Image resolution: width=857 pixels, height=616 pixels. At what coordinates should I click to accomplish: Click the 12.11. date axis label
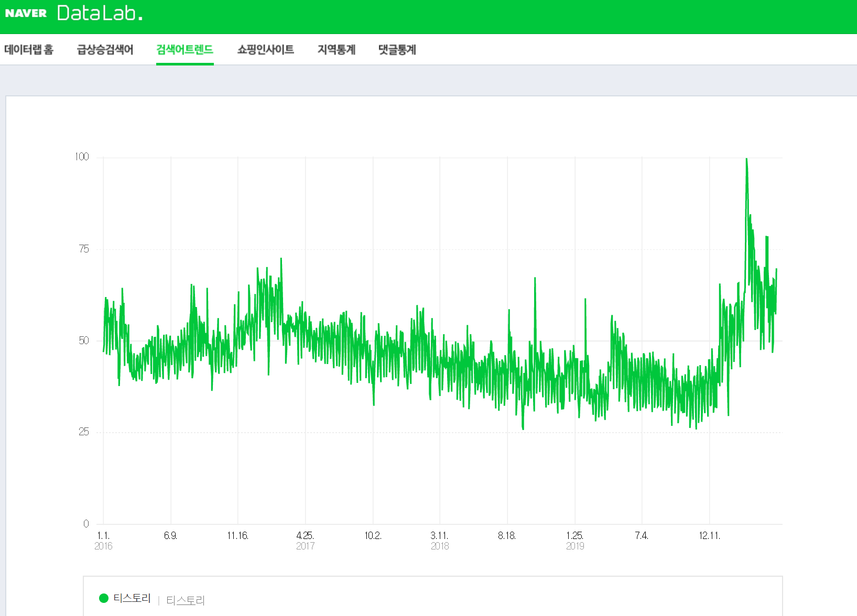click(x=710, y=535)
